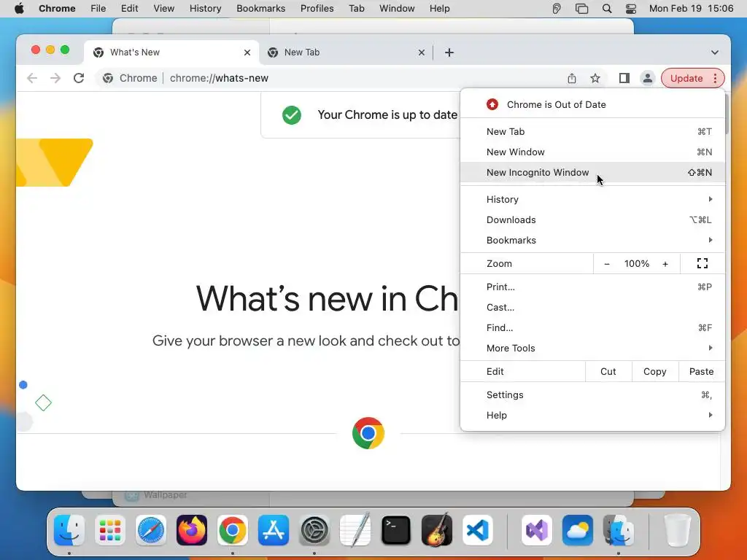Expand the History submenu

(592, 199)
